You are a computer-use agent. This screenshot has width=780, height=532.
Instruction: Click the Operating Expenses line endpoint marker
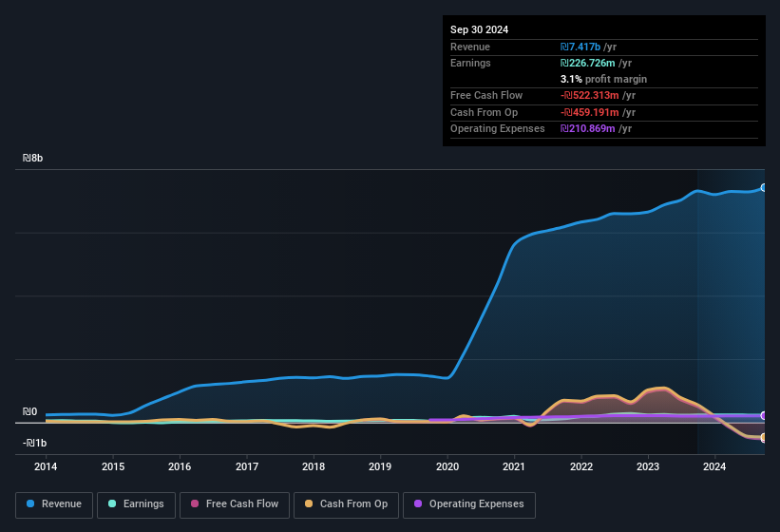click(764, 416)
